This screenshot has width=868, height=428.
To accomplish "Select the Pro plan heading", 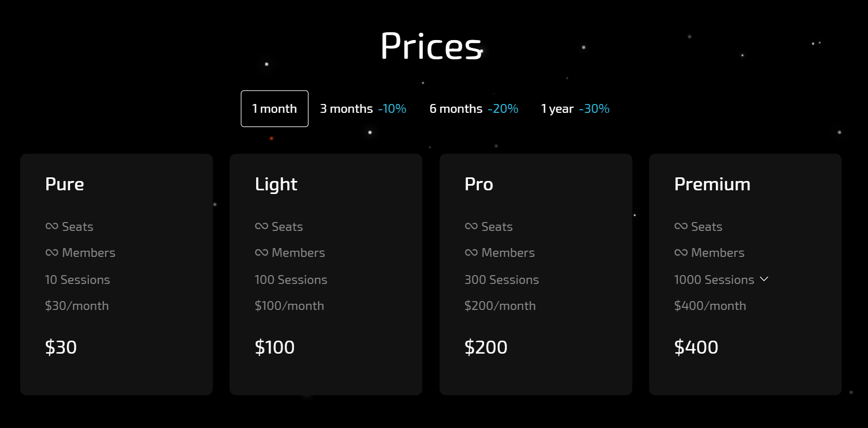I will coord(478,184).
